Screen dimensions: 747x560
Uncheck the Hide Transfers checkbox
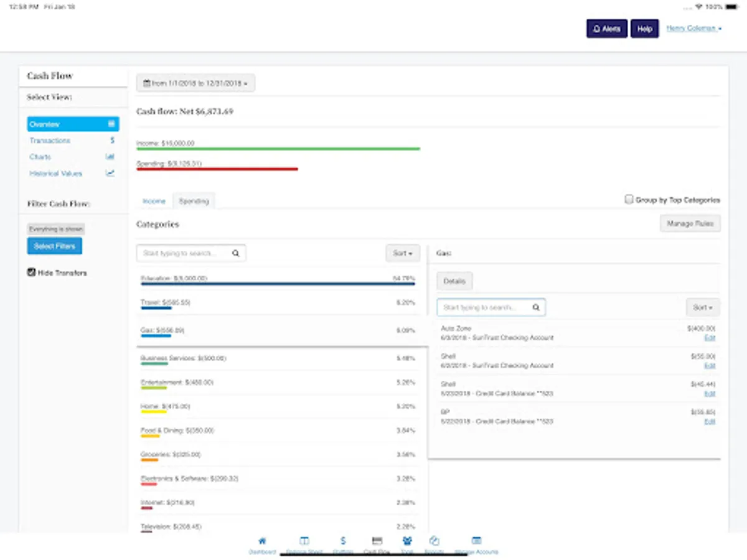(31, 272)
